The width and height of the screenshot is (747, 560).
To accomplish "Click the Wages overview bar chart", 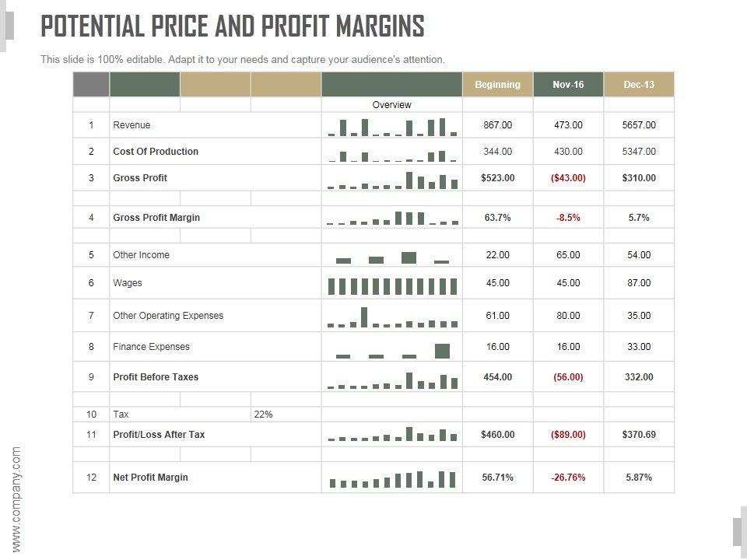I will tap(392, 285).
